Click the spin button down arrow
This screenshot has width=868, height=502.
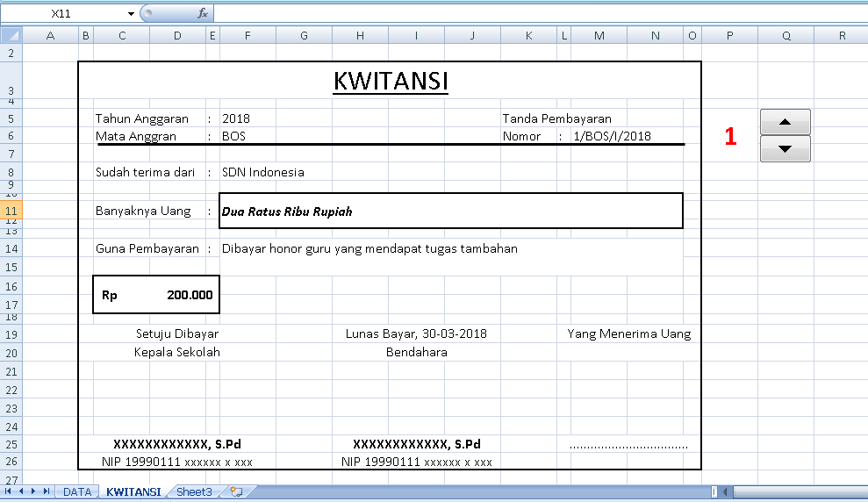[785, 149]
